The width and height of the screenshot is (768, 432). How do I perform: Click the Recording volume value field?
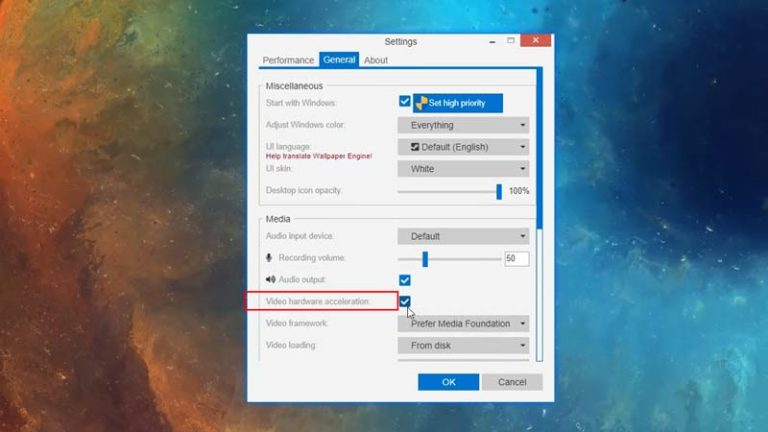516,258
